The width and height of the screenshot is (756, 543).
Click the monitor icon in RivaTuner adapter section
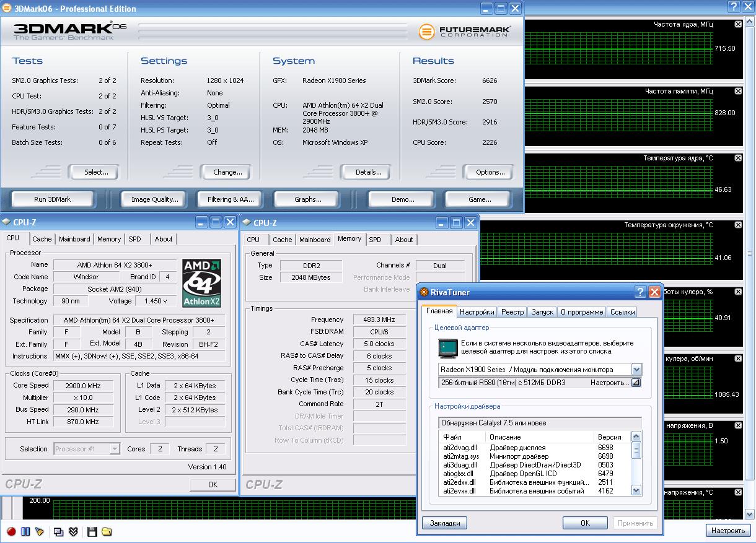(447, 347)
